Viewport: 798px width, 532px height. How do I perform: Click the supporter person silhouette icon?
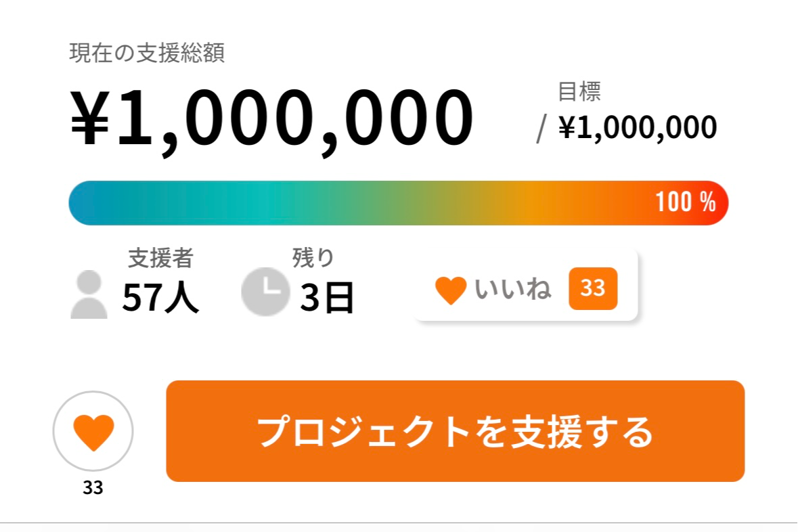[x=89, y=295]
